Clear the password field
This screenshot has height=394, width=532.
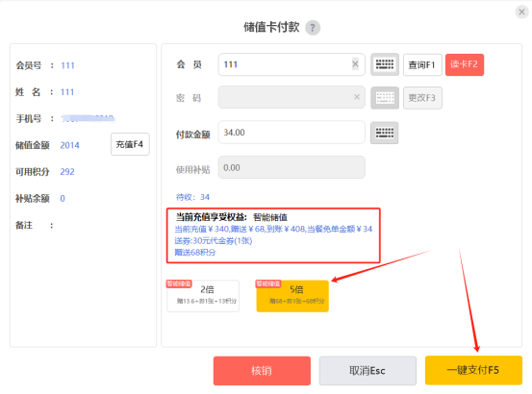click(357, 97)
